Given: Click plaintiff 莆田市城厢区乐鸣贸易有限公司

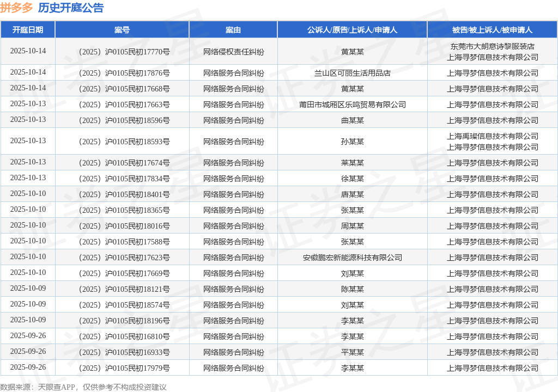Looking at the screenshot, I should coord(353,105).
